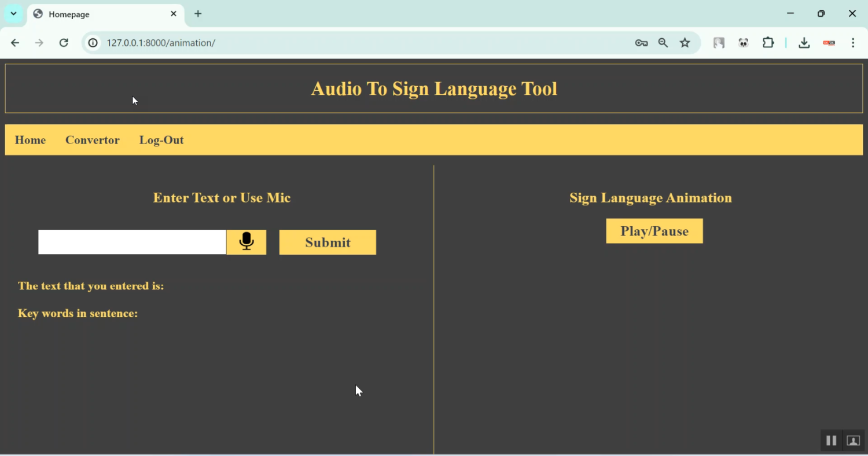Open the Extensions puzzle piece icon

click(768, 43)
